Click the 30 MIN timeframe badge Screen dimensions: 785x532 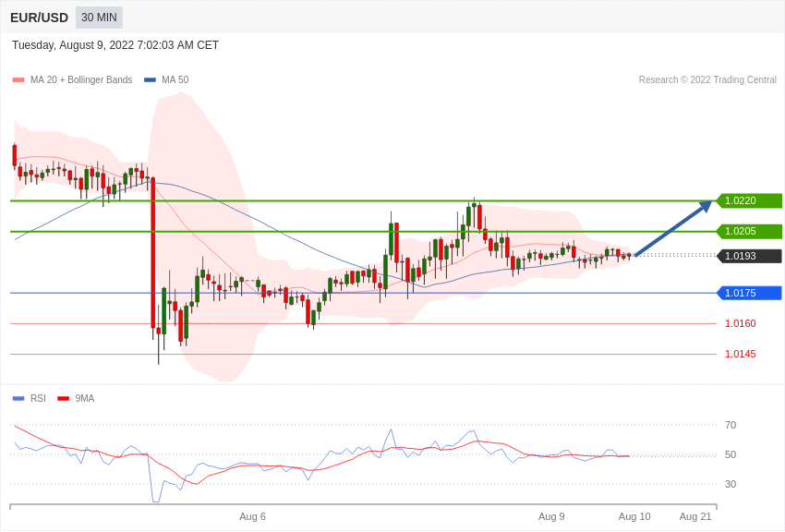click(x=99, y=18)
